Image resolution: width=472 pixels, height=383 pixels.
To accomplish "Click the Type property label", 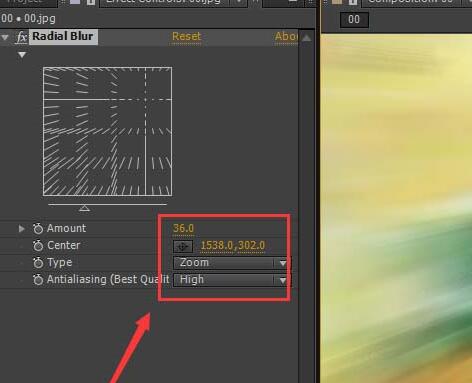I will point(60,263).
